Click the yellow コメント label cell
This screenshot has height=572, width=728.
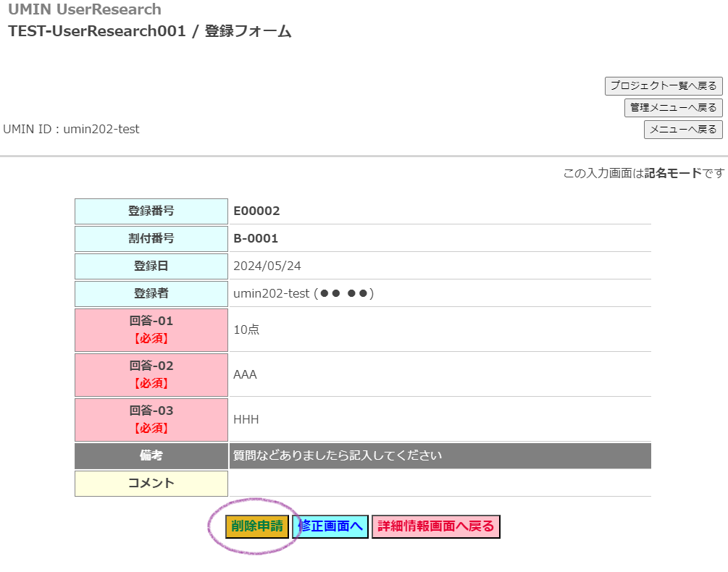tap(151, 483)
